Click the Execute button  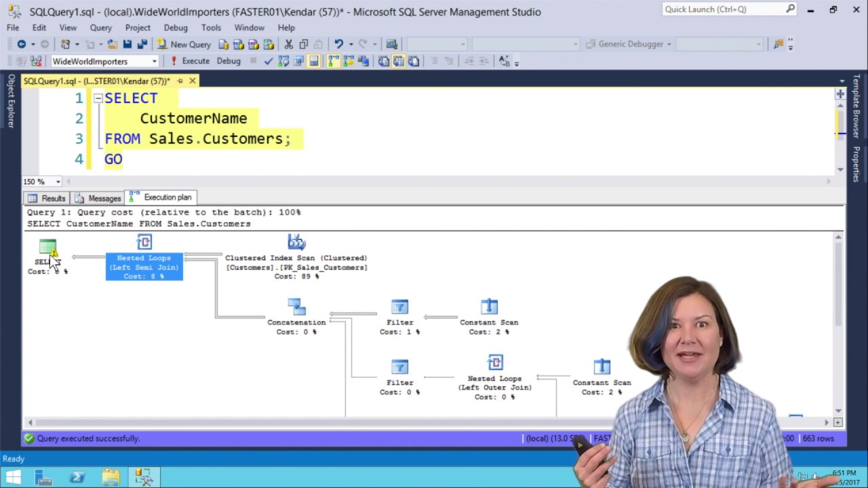[x=190, y=61]
